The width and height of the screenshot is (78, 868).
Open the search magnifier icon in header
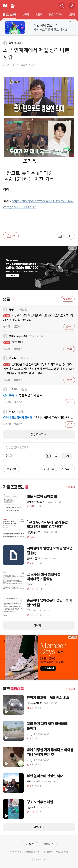pyautogui.click(x=62, y=6)
